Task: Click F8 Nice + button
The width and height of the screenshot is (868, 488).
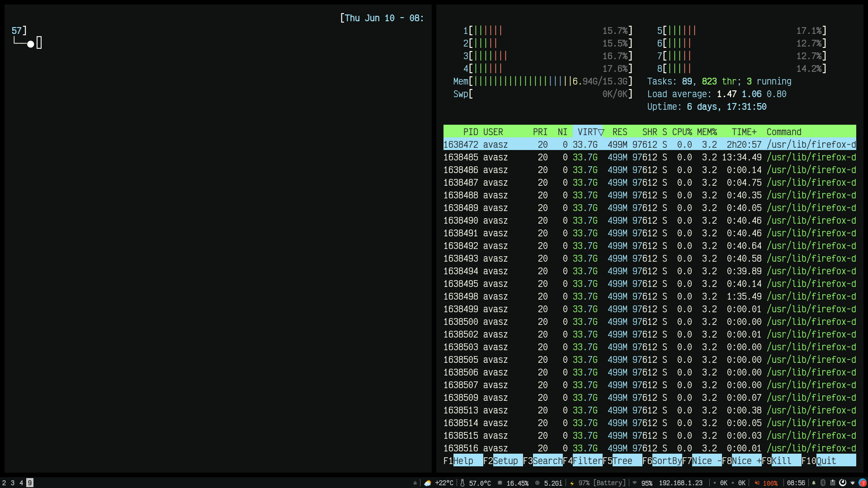Action: pos(742,460)
